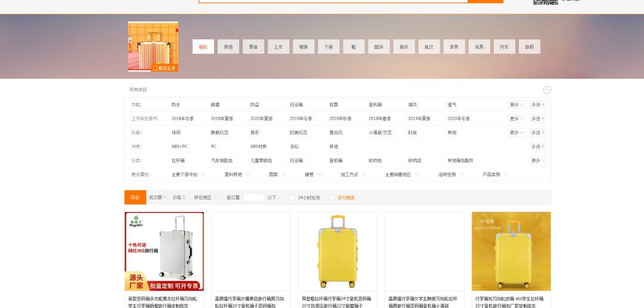644x308 pixels.
Task: Filter by 耐磨 function
Action: [215, 105]
